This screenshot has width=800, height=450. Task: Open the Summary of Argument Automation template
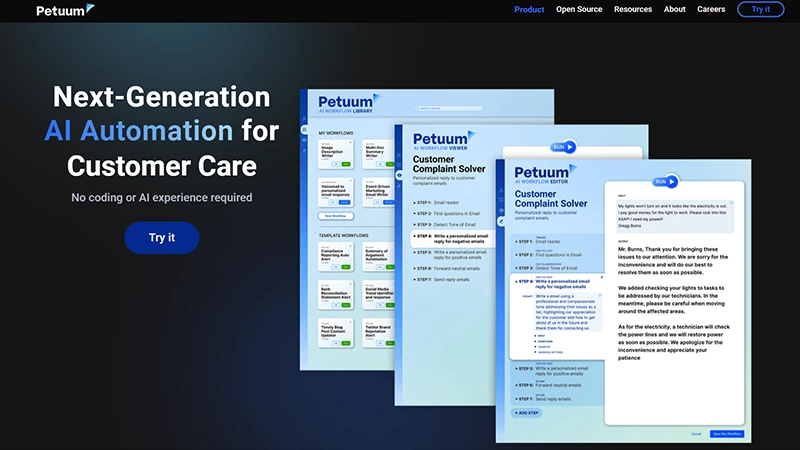pyautogui.click(x=378, y=257)
